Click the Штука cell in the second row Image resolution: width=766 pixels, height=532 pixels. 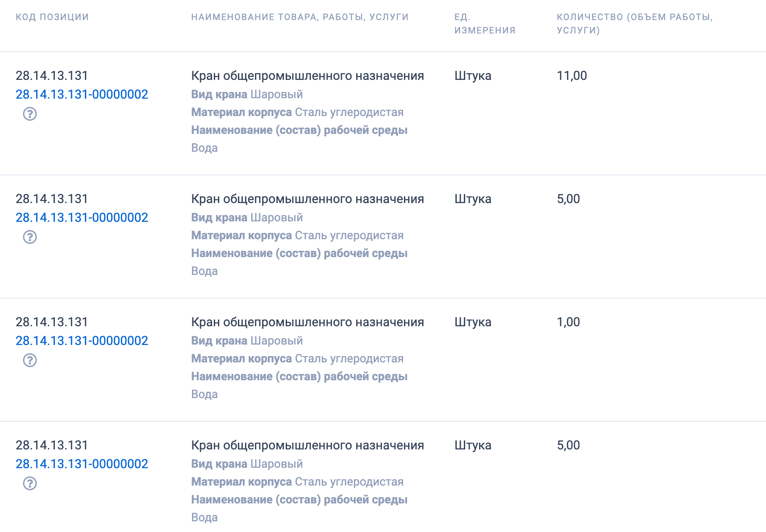[x=473, y=199]
